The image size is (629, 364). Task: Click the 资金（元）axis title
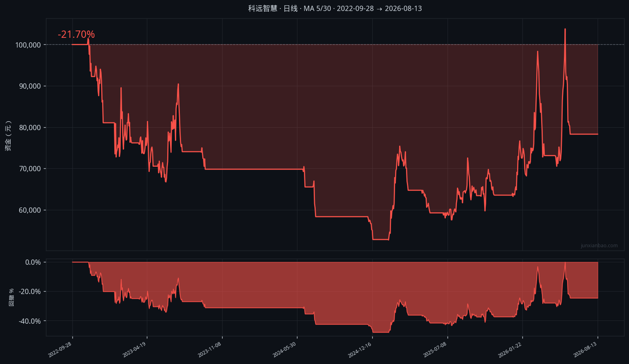(x=8, y=136)
